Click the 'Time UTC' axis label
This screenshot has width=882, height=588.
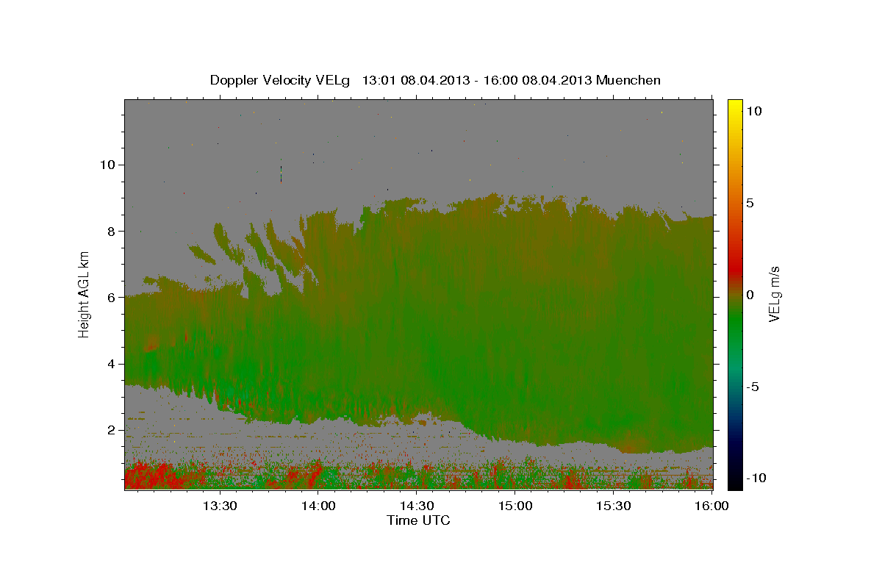pos(418,520)
